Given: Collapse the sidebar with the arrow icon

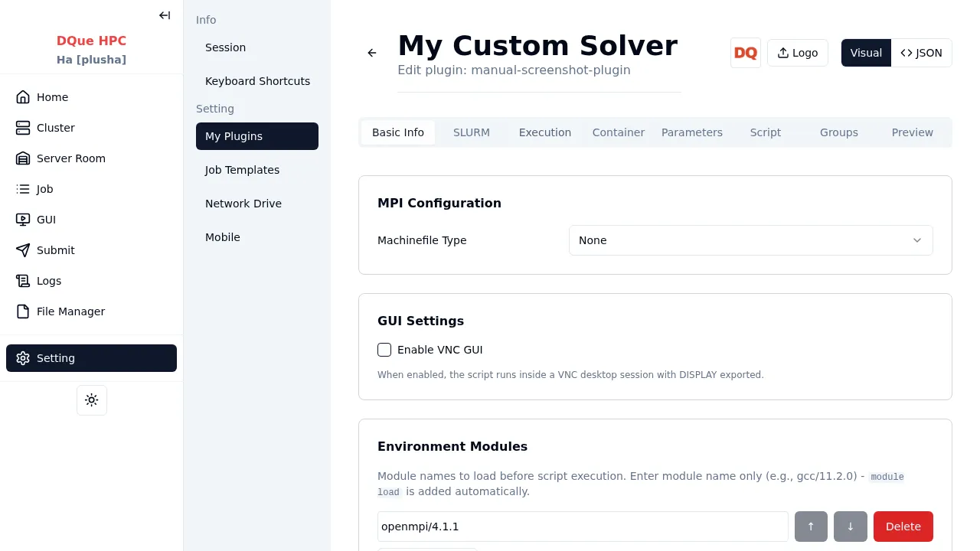Looking at the screenshot, I should click(165, 15).
